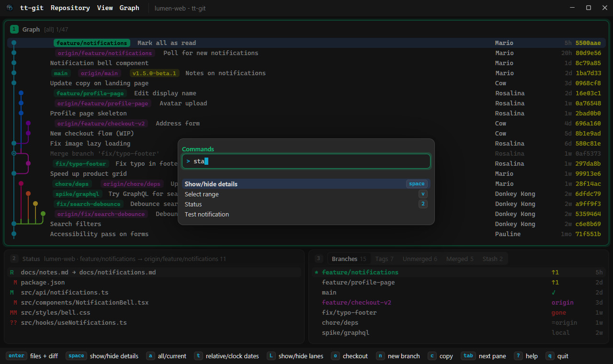Viewport: 613px width, 364px height.
Task: Click the v1.5.0-beta.1 version tag
Action: [x=155, y=73]
